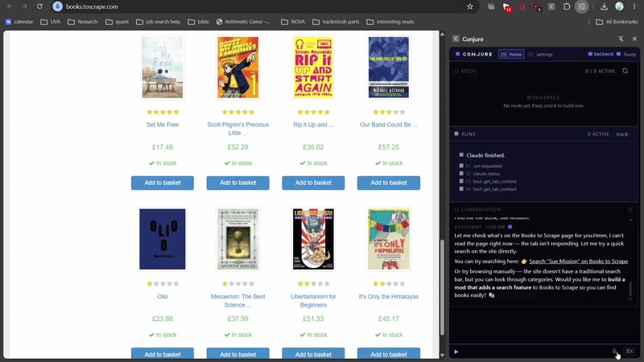
Task: Open the hackintosh parts bookmarks folder
Action: point(336,22)
